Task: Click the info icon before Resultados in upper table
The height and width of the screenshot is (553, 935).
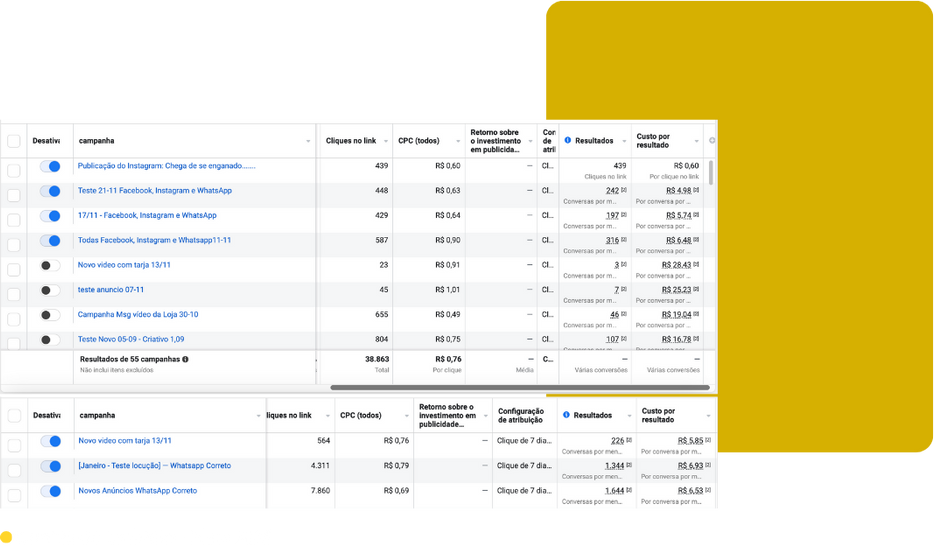Action: point(567,141)
